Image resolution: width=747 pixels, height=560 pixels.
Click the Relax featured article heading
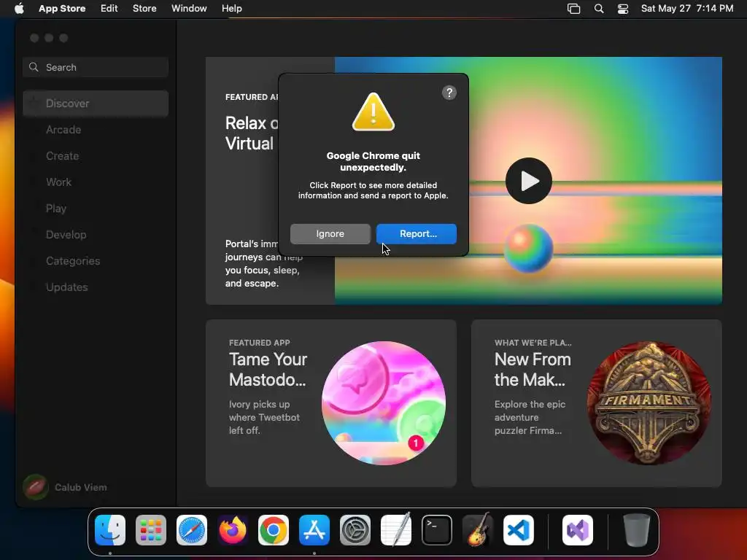coord(252,133)
